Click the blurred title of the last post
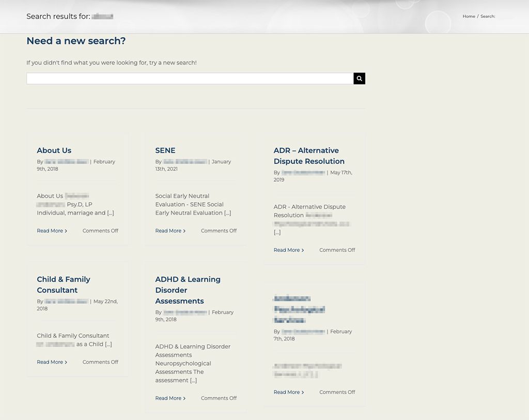The width and height of the screenshot is (529, 420). point(299,309)
